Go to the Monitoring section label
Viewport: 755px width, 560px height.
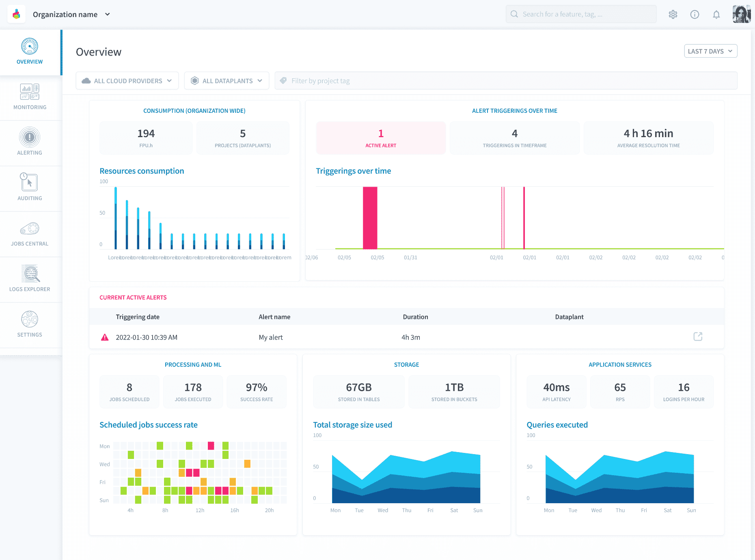(30, 107)
